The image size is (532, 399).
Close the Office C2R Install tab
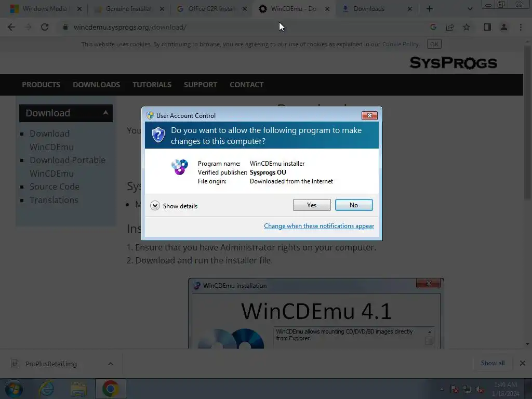[245, 9]
